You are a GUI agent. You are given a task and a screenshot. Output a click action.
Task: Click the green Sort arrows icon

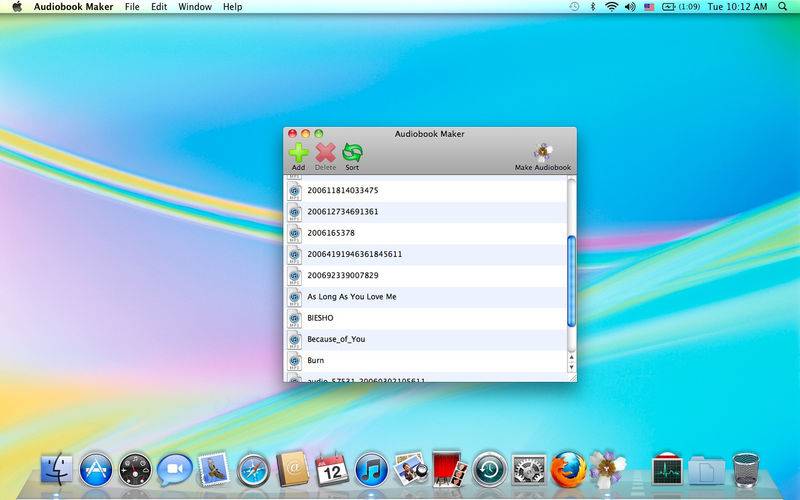point(352,153)
